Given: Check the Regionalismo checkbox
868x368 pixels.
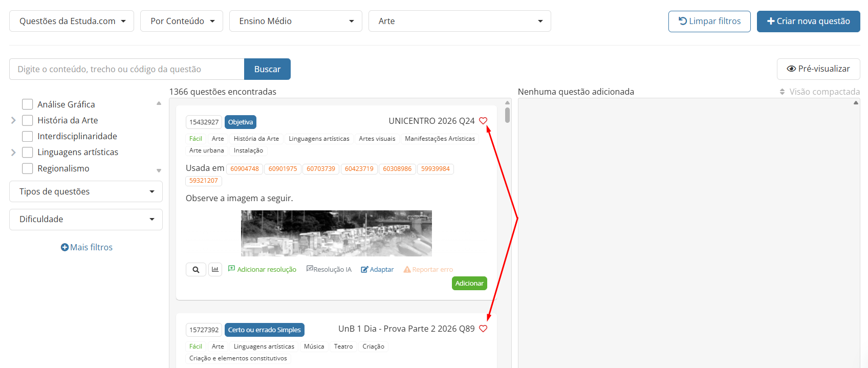Looking at the screenshot, I should coord(28,168).
